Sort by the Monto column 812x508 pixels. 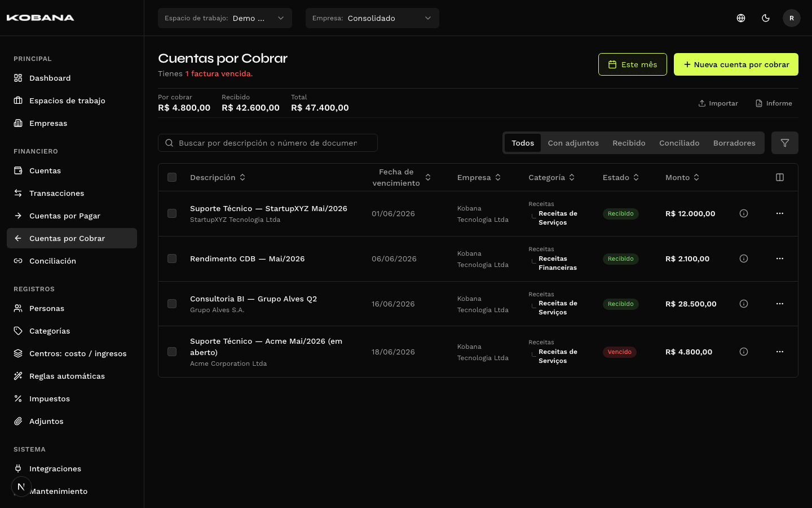682,177
